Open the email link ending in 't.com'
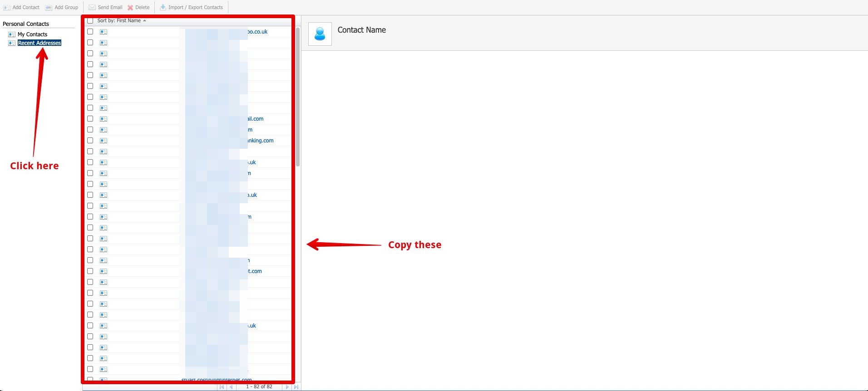Screen dimensions: 868x391 (x=255, y=271)
